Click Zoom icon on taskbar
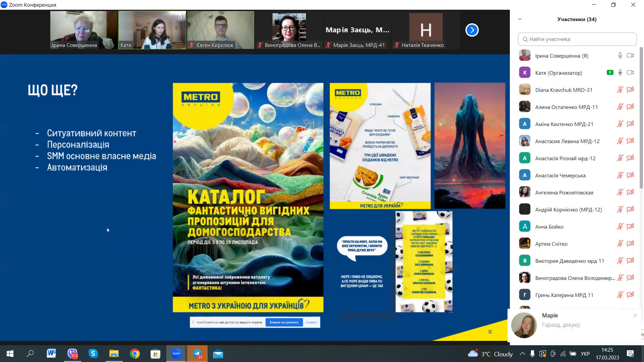Screen dimensions: 644x362 (x=176, y=354)
